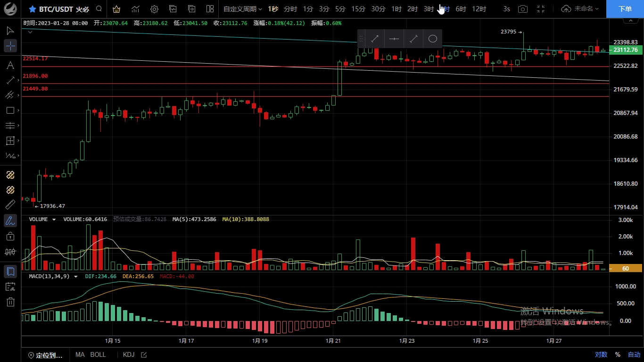Select the BOLL indicator tab
Screen dimensions: 644x362
(98, 355)
